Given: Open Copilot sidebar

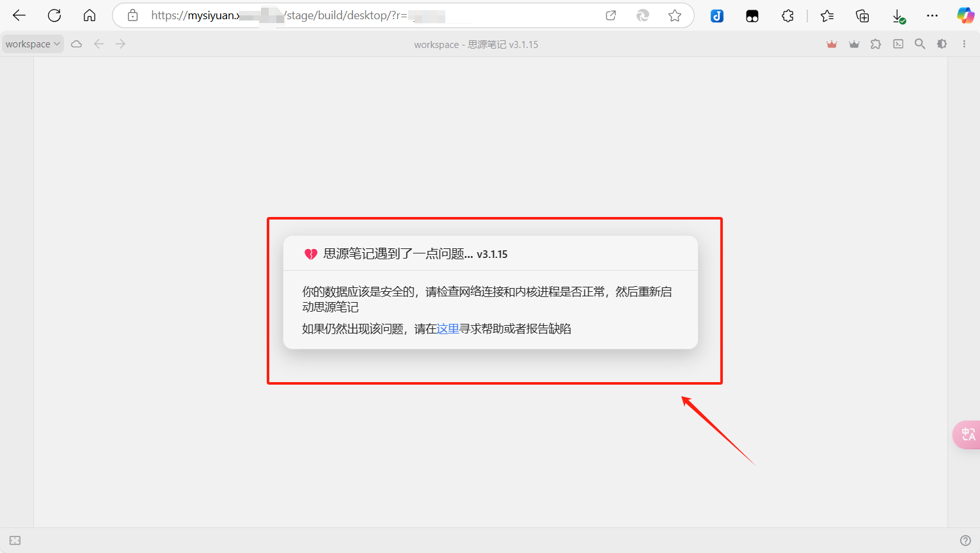Looking at the screenshot, I should click(x=966, y=16).
